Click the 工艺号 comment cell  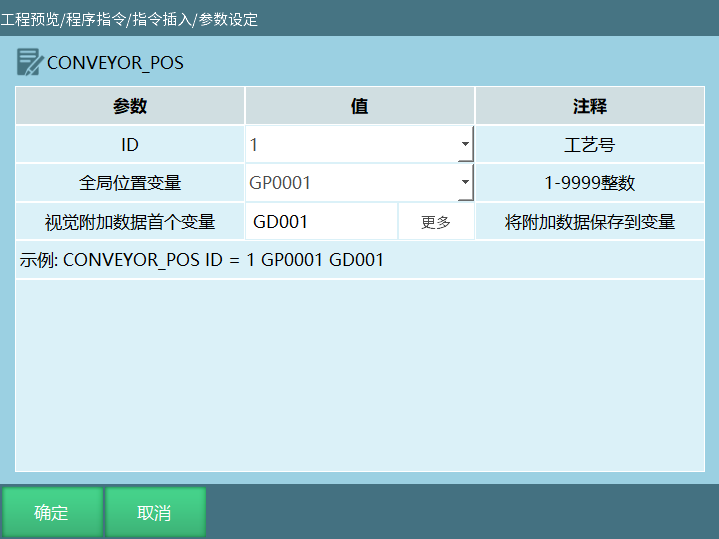pos(589,145)
